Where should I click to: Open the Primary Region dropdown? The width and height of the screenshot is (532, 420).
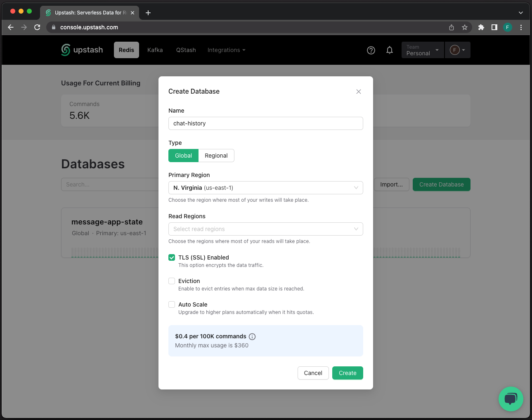pos(265,188)
